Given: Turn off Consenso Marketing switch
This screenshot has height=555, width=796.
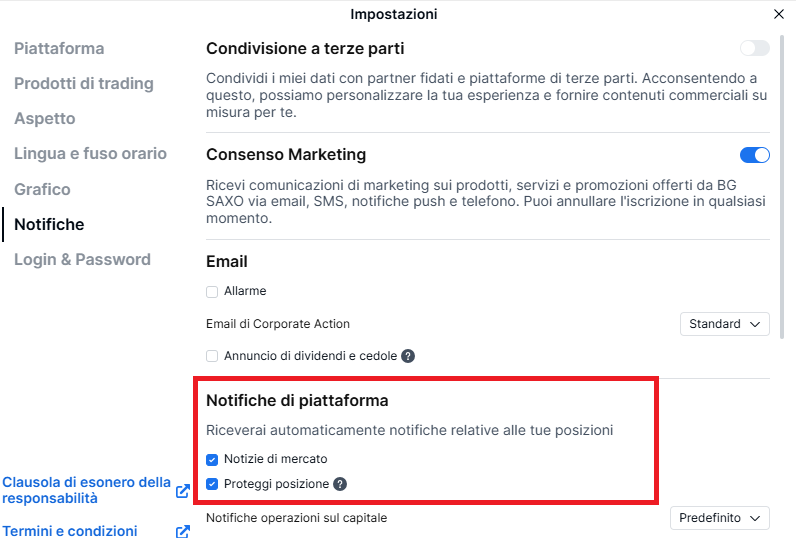Looking at the screenshot, I should click(755, 155).
